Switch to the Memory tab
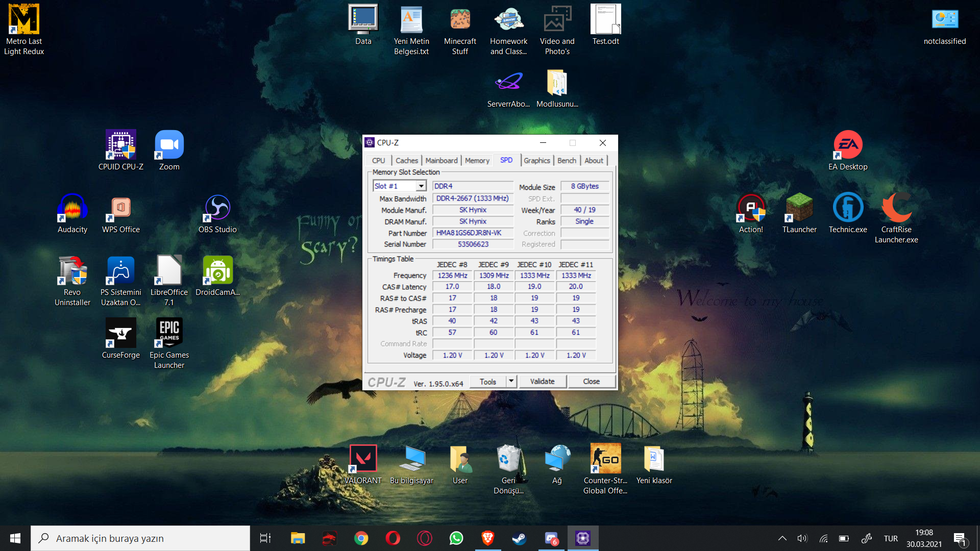This screenshot has height=551, width=980. pos(477,160)
